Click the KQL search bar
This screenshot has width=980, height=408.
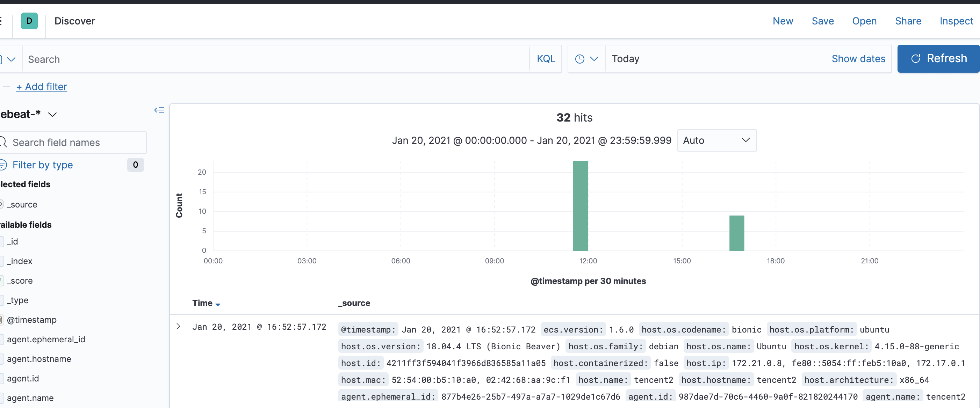(x=276, y=59)
